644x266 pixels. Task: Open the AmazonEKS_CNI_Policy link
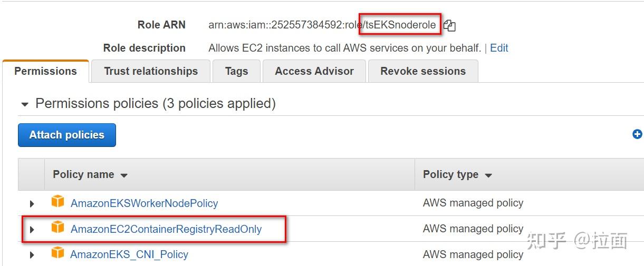pyautogui.click(x=129, y=254)
